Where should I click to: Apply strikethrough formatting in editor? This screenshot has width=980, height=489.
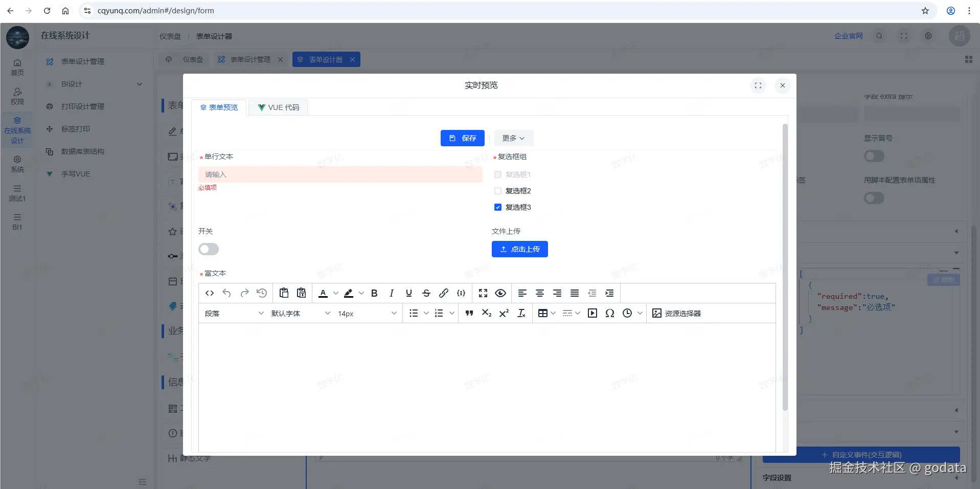coord(426,293)
